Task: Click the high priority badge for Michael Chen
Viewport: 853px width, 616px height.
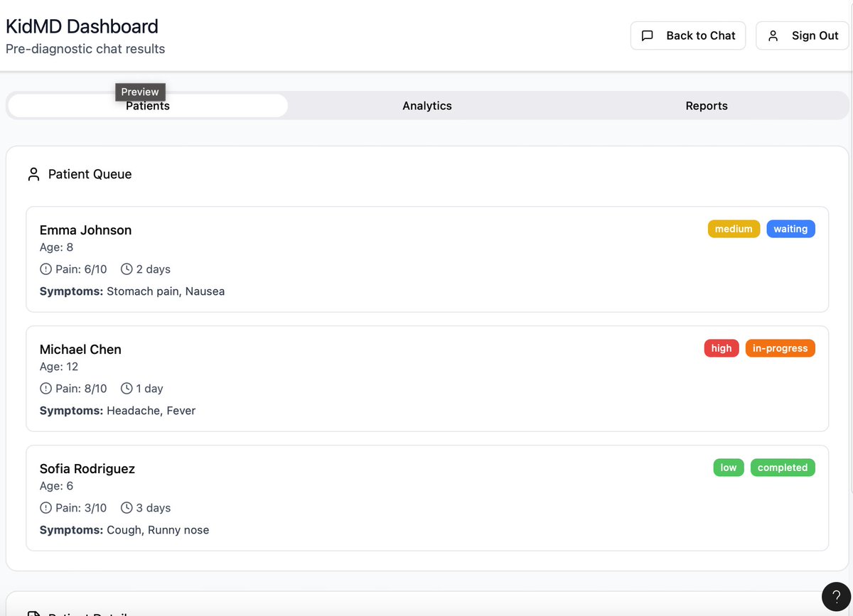Action: 721,348
